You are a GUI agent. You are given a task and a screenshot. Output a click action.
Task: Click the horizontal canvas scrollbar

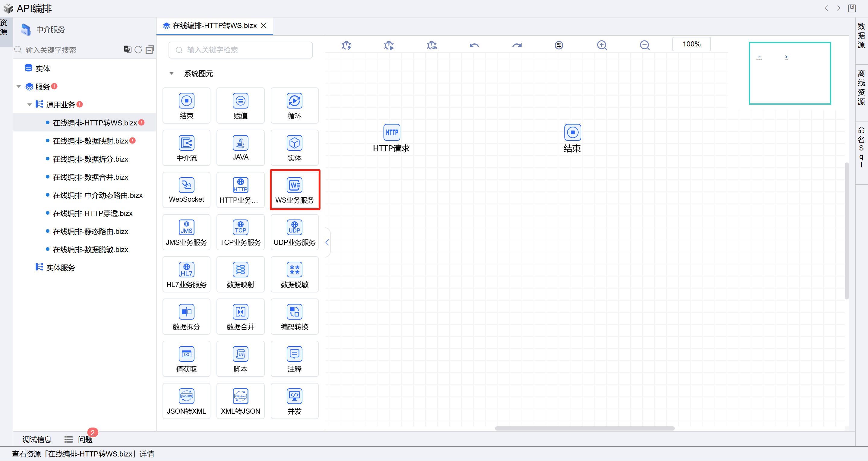tap(584, 428)
